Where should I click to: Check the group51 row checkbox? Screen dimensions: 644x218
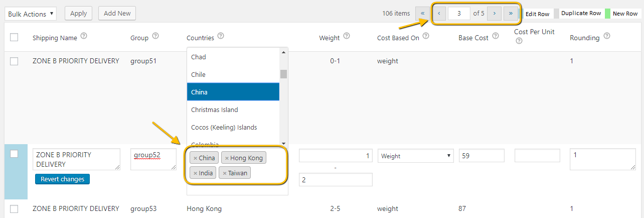(14, 61)
